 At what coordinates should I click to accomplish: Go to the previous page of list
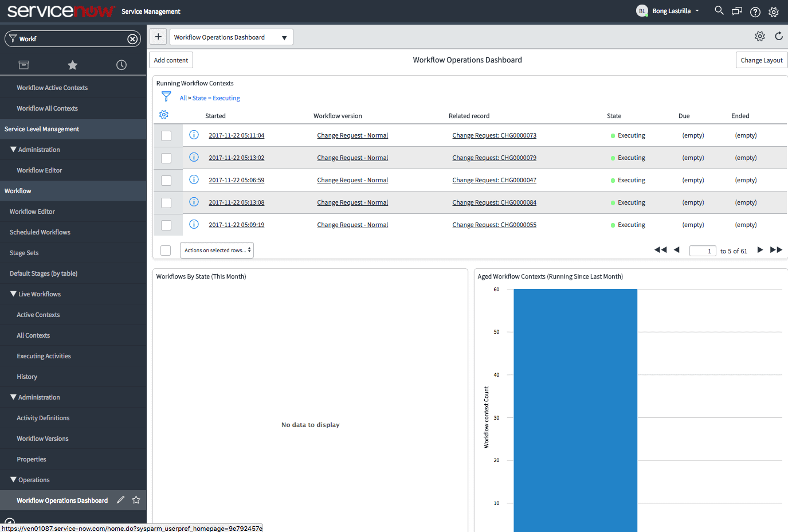click(x=677, y=249)
